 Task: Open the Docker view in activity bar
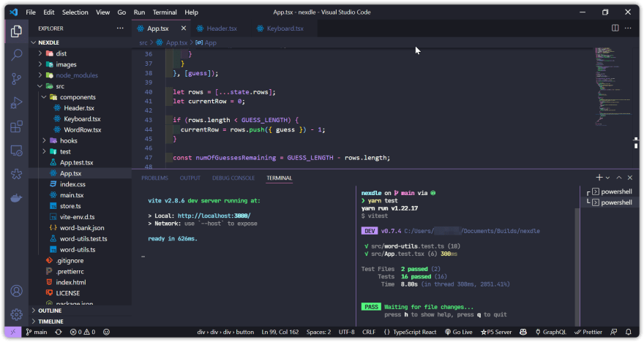(16, 199)
